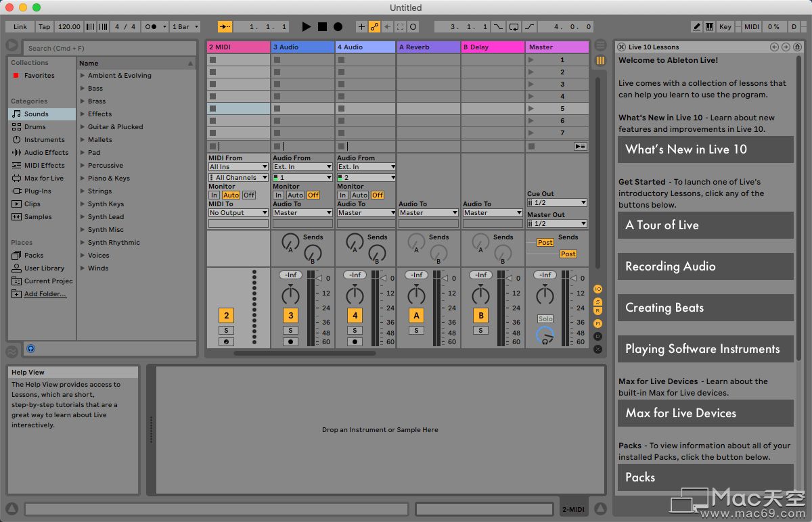The height and width of the screenshot is (522, 812).
Task: Open Packs under Places
Action: coord(42,256)
